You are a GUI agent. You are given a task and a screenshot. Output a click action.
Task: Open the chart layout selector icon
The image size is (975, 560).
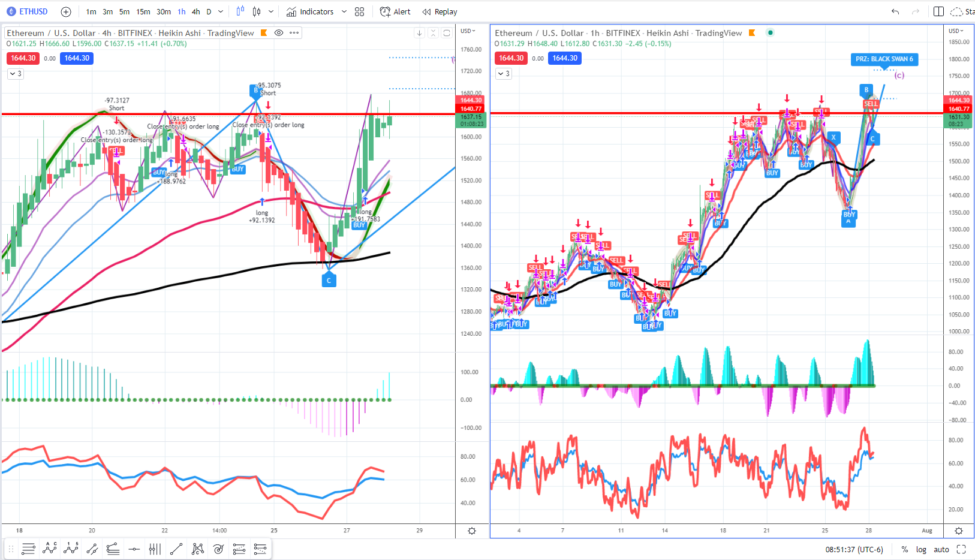(x=938, y=11)
